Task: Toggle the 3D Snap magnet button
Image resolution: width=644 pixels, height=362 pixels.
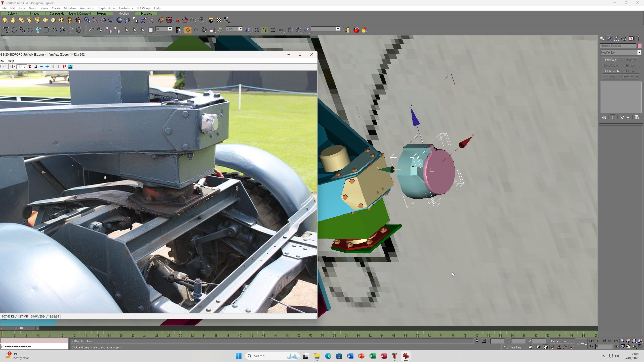Action: [x=553, y=347]
